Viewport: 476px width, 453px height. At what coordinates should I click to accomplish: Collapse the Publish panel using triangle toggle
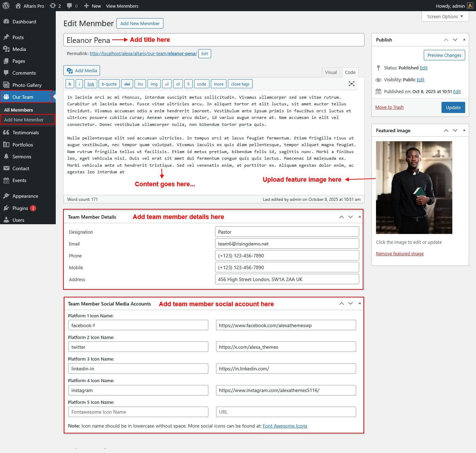pos(464,40)
